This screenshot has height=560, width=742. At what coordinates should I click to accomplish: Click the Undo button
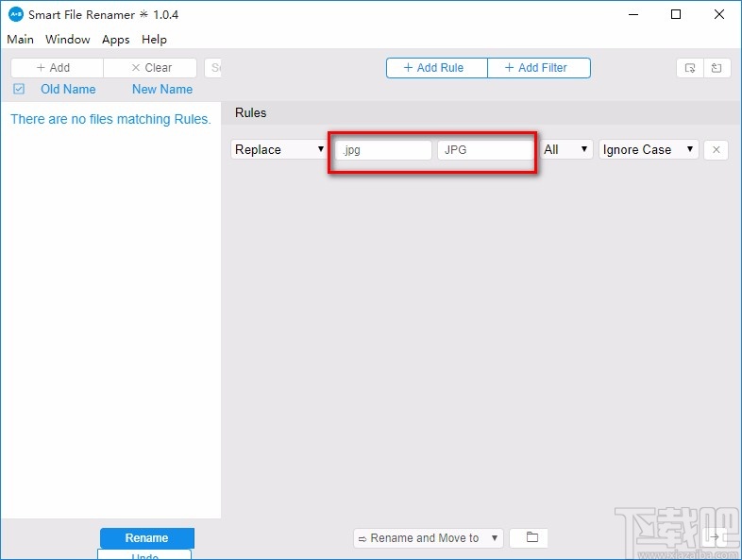point(144,554)
